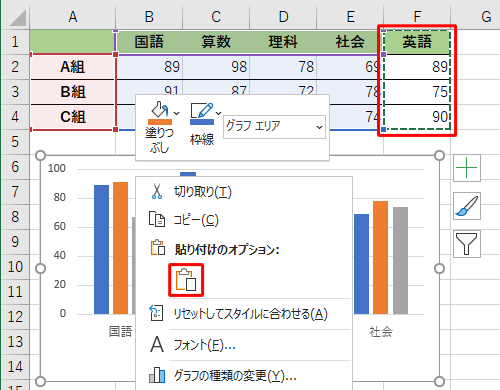Select row 1 header
The width and height of the screenshot is (500, 390).
pyautogui.click(x=15, y=42)
